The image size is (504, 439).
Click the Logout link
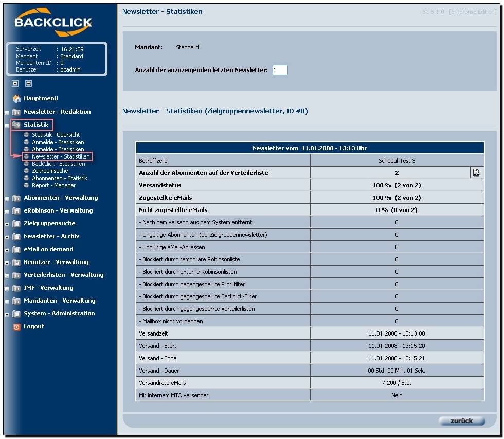coord(34,326)
